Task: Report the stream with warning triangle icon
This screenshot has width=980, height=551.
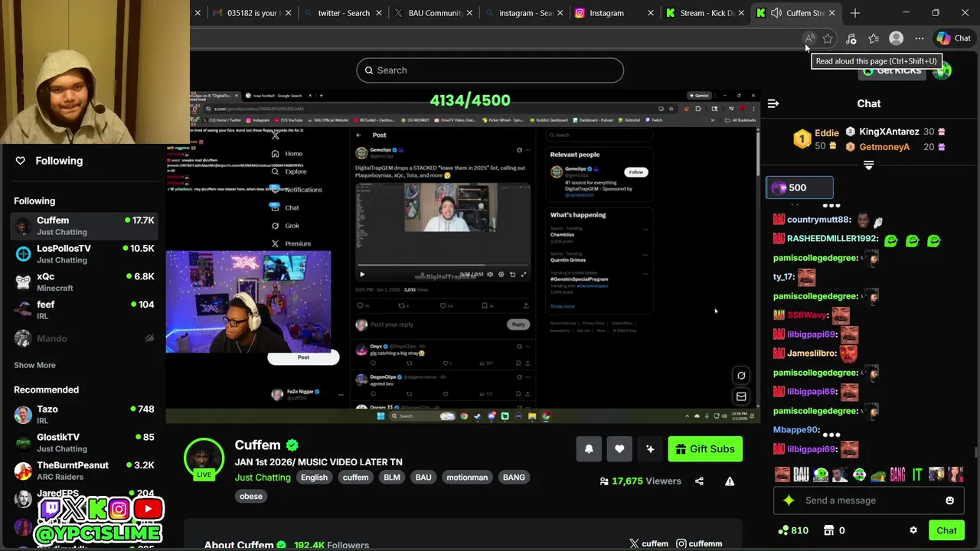Action: pyautogui.click(x=730, y=481)
